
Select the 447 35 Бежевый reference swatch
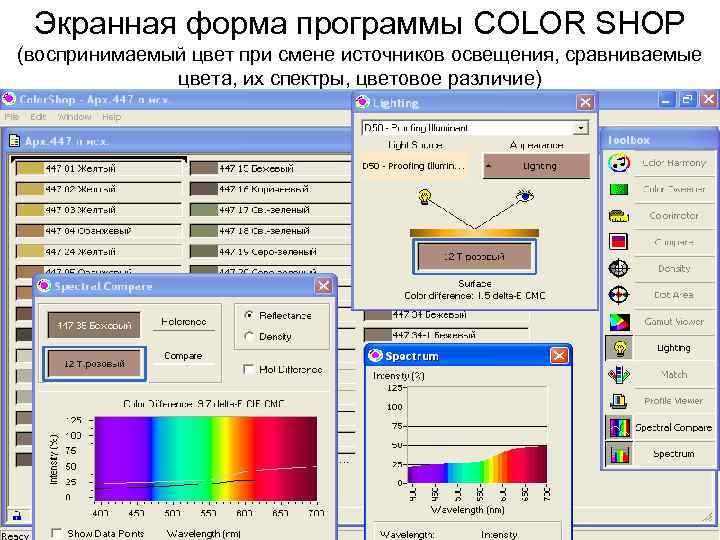click(x=94, y=325)
